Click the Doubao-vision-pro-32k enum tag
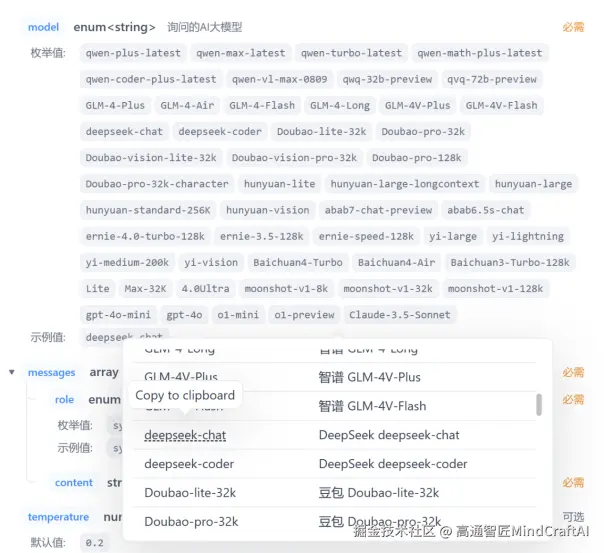This screenshot has width=604, height=553. pos(294,158)
